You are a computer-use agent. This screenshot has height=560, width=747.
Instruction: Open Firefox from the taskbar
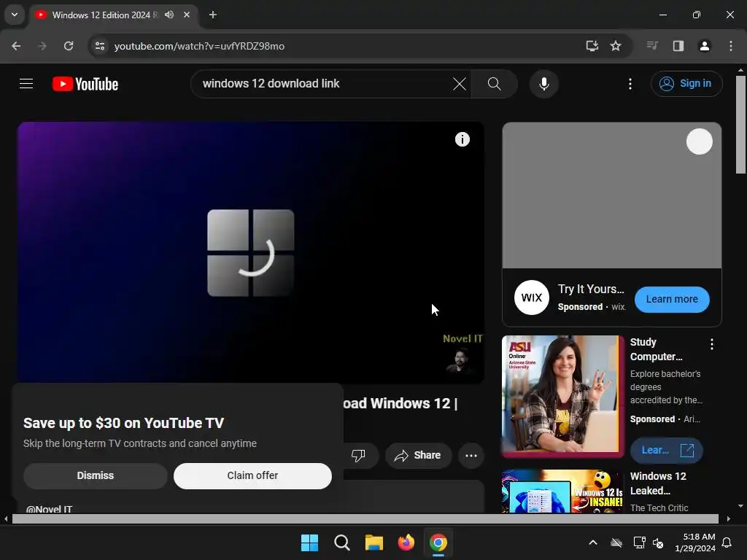coord(406,542)
